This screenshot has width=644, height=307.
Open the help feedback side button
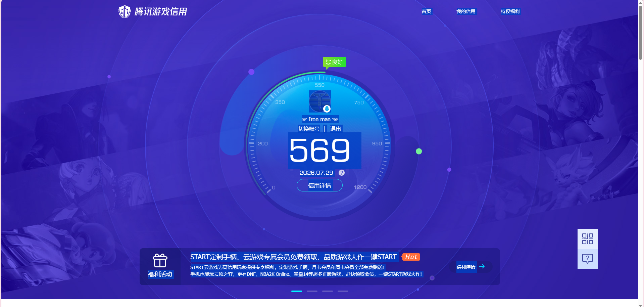tap(588, 259)
